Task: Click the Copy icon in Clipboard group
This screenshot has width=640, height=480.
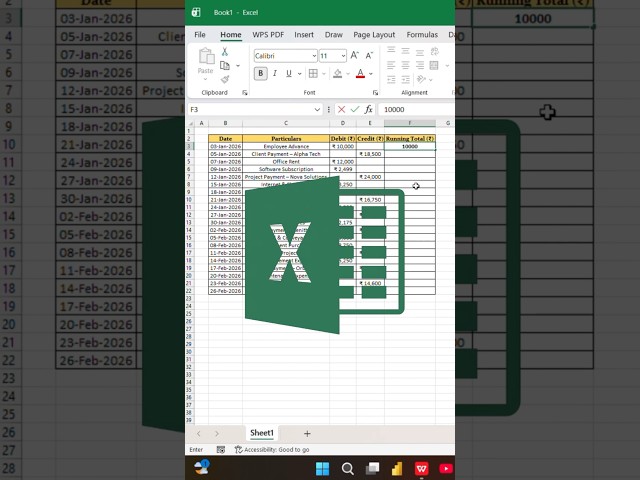Action: pos(225,65)
